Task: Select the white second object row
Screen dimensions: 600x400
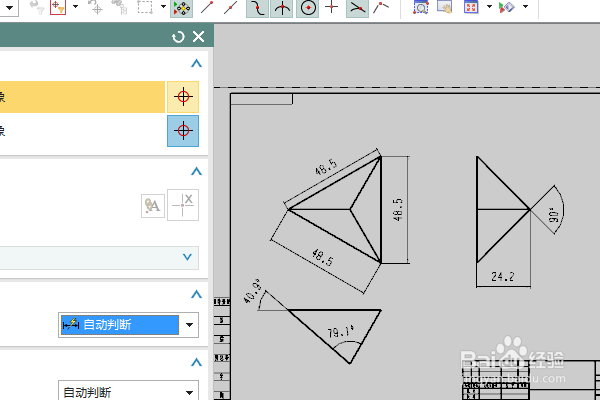Action: [82, 131]
